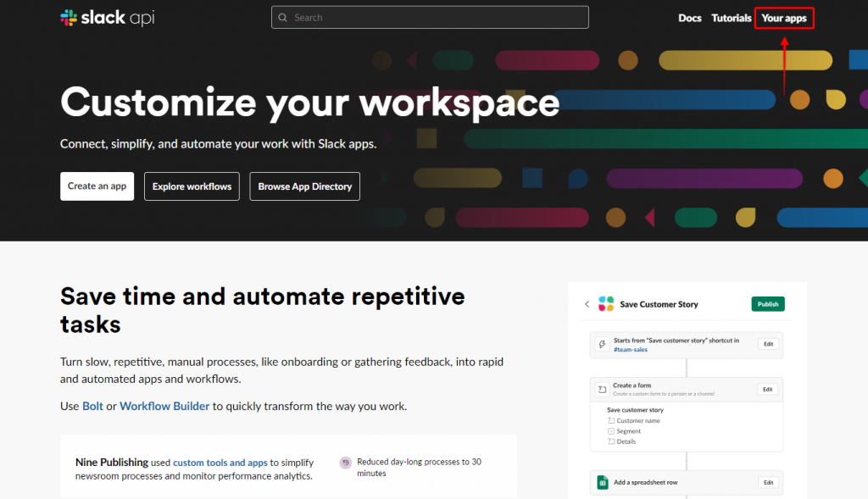Open the Docs menu item
The width and height of the screenshot is (868, 499).
(690, 17)
